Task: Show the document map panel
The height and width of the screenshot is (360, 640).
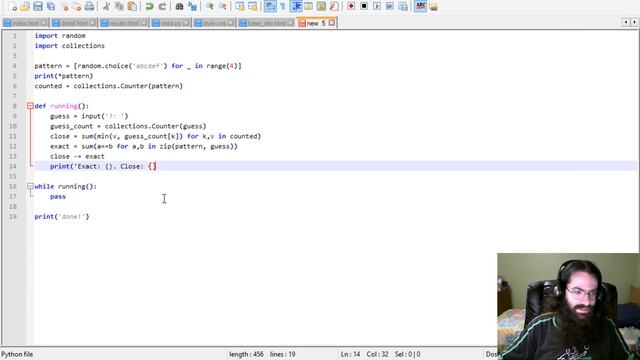Action: point(321,6)
